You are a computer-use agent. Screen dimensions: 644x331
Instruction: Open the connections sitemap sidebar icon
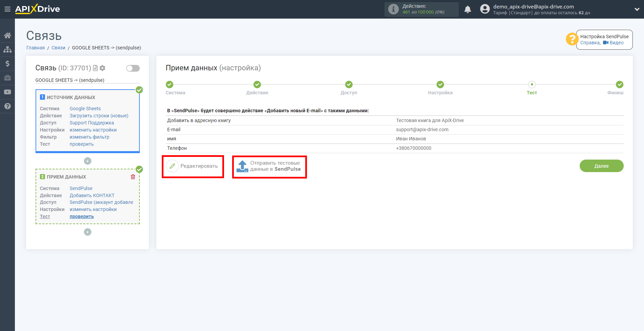click(7, 49)
